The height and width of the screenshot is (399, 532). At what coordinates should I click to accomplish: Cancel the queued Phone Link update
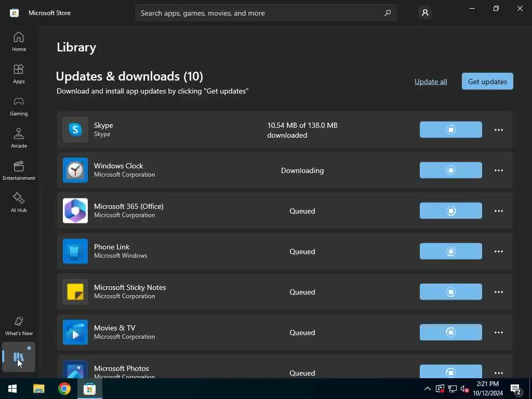(450, 251)
